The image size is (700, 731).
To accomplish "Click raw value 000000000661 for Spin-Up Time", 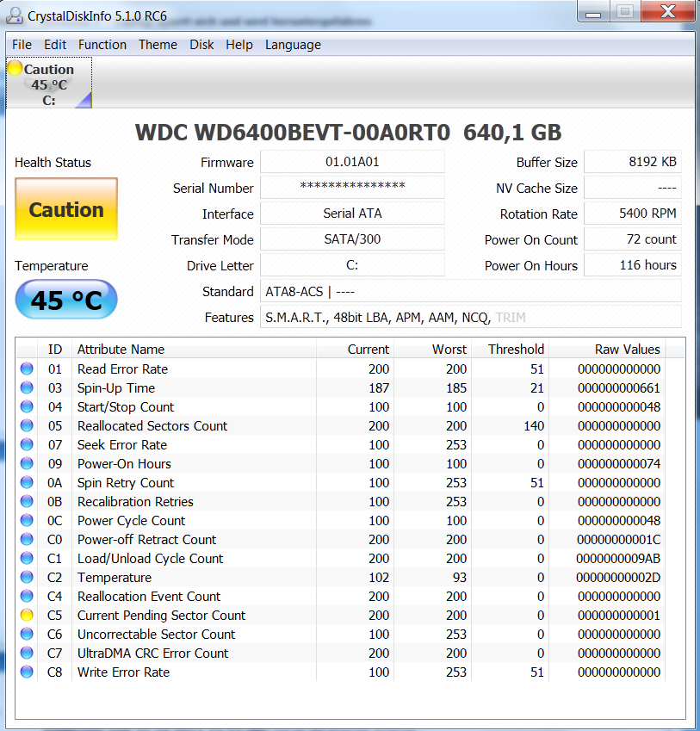I will coord(619,387).
